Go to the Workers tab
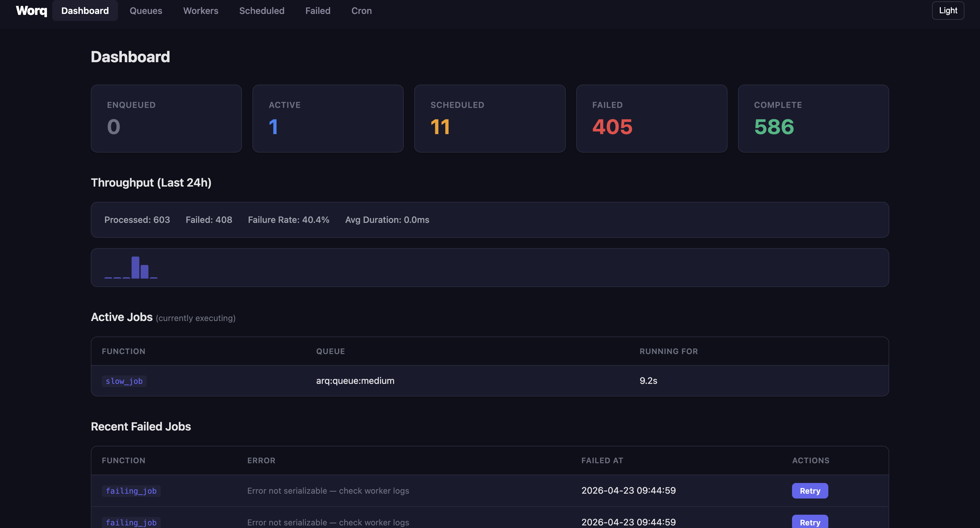 coord(201,11)
